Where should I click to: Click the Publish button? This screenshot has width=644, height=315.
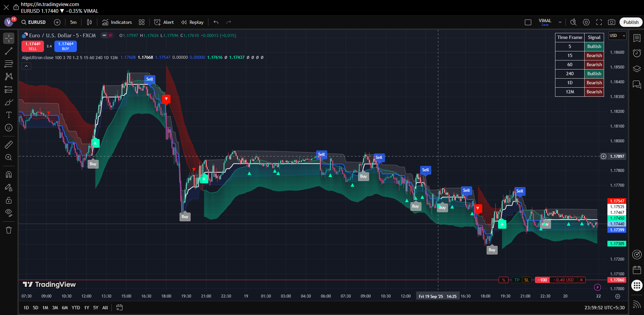[x=631, y=22]
